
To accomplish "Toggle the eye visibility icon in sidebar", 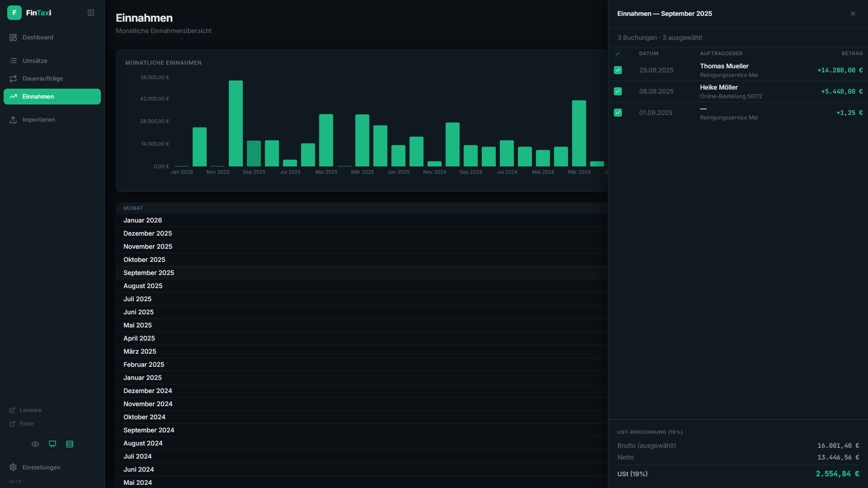I will (35, 444).
